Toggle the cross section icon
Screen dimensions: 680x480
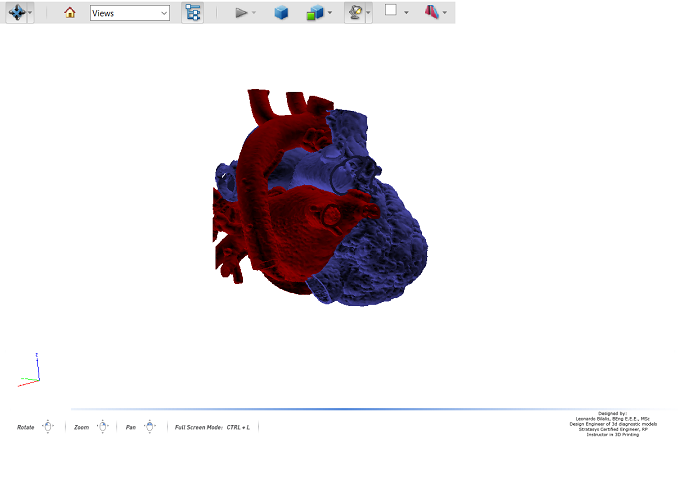tap(432, 12)
